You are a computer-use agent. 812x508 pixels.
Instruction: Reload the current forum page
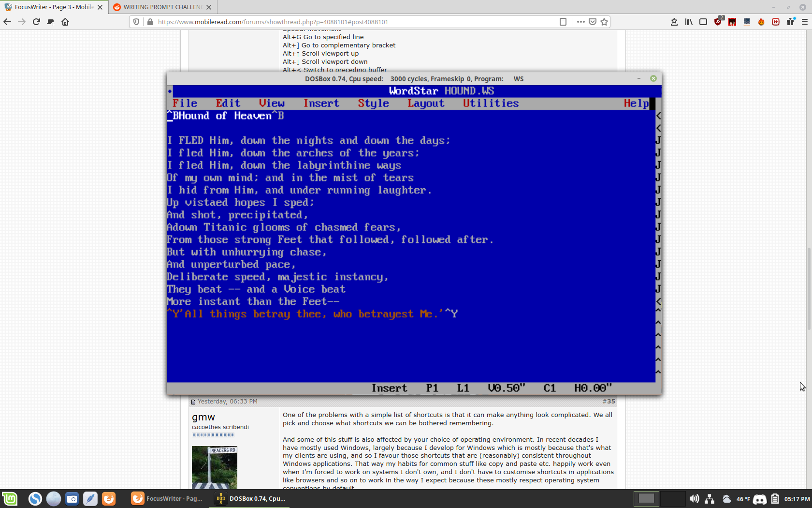click(x=36, y=22)
